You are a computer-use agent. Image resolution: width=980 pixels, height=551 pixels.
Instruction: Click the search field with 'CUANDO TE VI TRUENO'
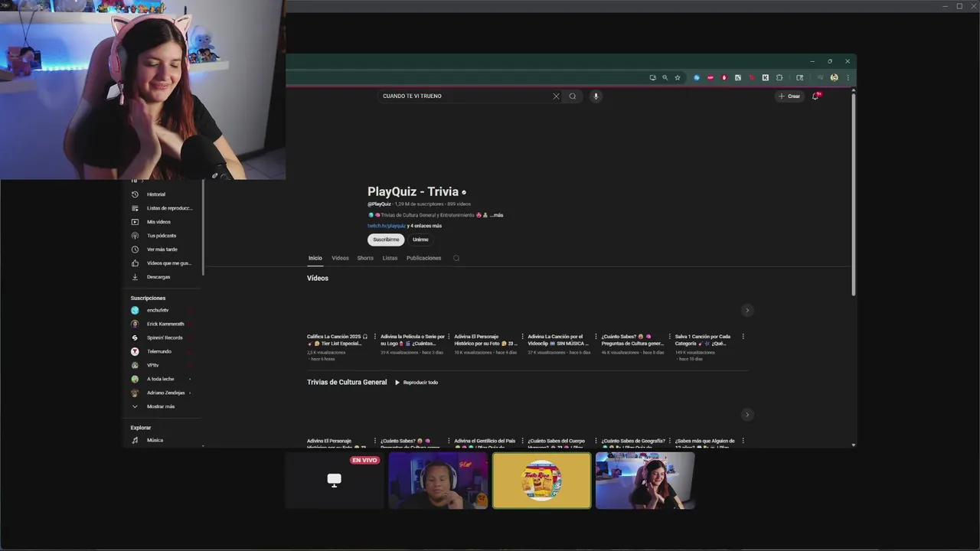465,96
